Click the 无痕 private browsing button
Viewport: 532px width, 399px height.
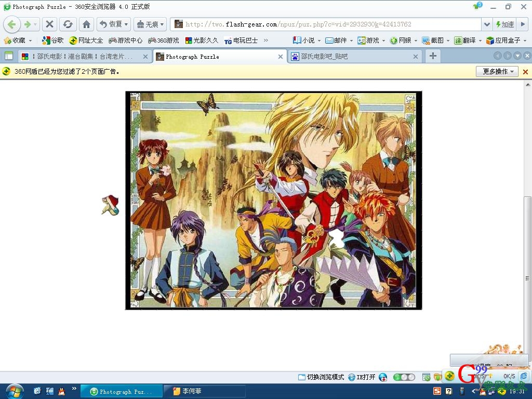tap(147, 24)
